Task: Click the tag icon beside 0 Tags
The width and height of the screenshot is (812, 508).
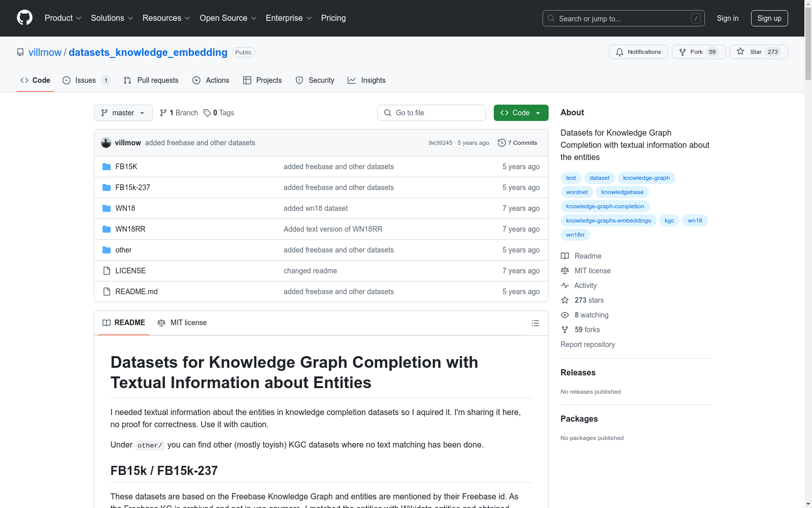Action: click(207, 113)
